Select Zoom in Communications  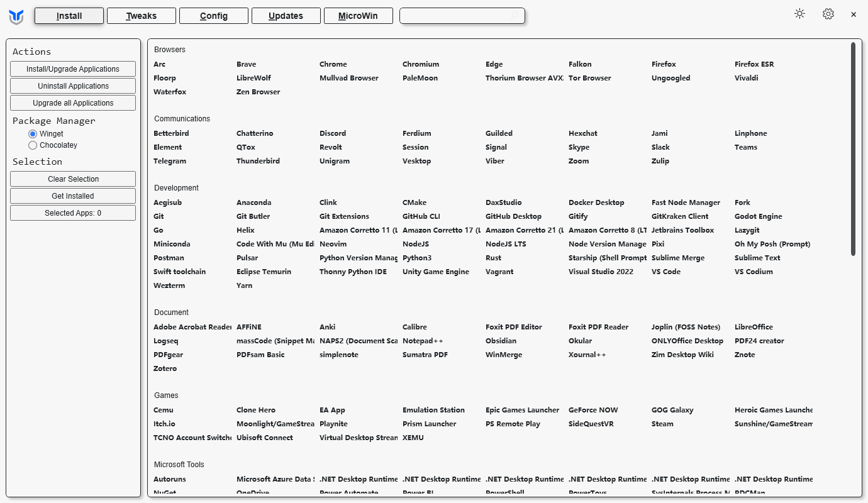click(x=579, y=161)
